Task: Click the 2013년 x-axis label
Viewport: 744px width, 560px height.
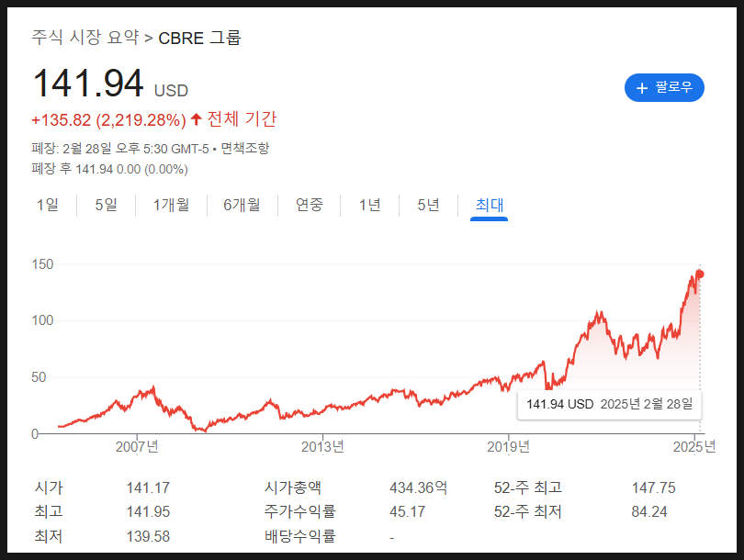Action: tap(322, 447)
